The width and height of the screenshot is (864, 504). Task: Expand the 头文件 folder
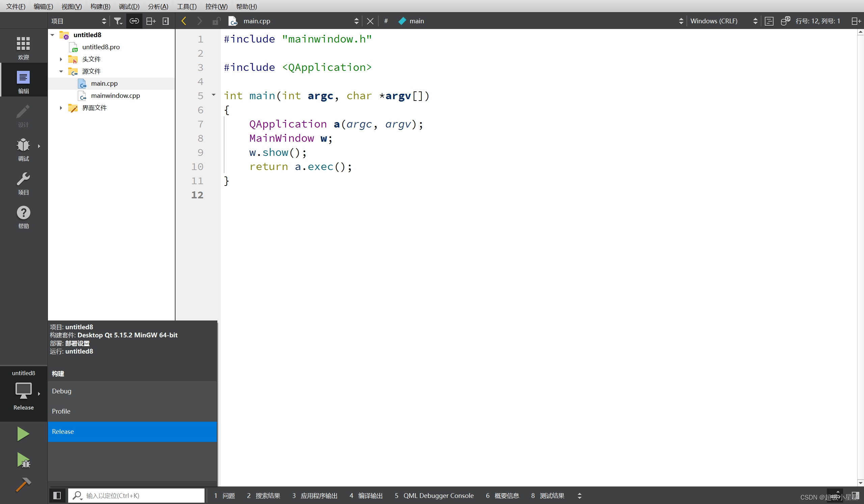[61, 59]
